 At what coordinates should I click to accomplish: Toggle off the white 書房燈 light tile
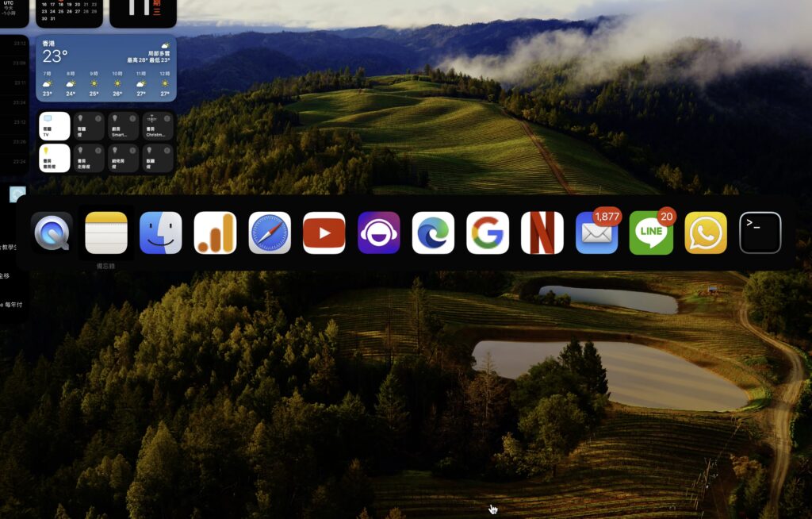pos(54,158)
